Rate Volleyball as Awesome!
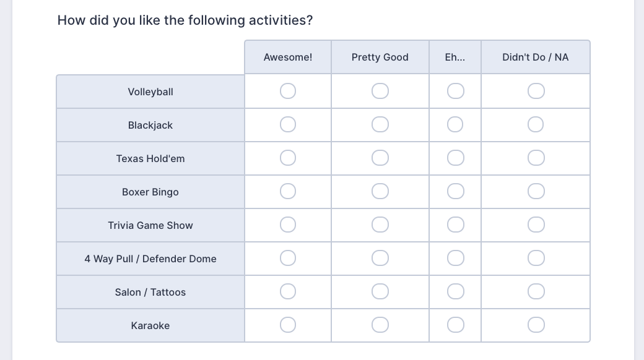The image size is (644, 360). (288, 92)
